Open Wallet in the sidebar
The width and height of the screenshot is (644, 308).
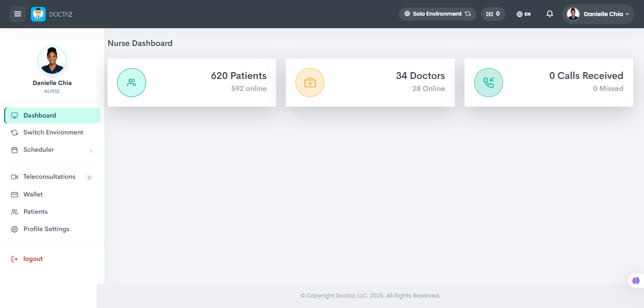click(x=52, y=194)
